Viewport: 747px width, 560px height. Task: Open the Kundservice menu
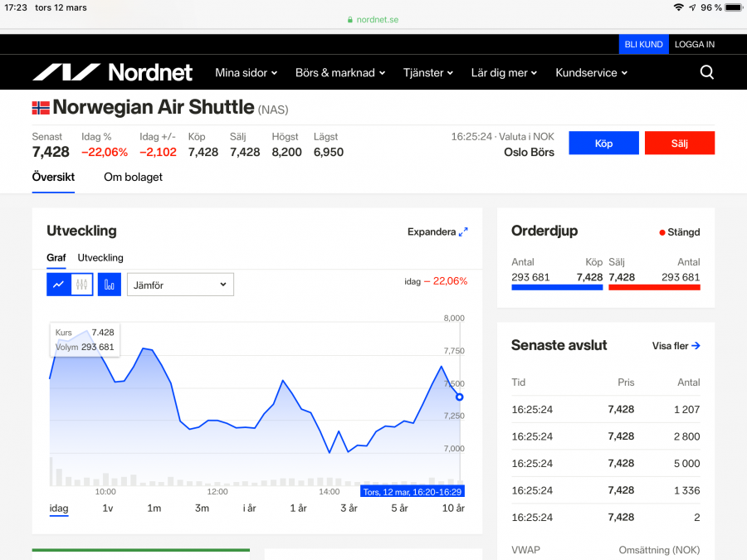(591, 73)
